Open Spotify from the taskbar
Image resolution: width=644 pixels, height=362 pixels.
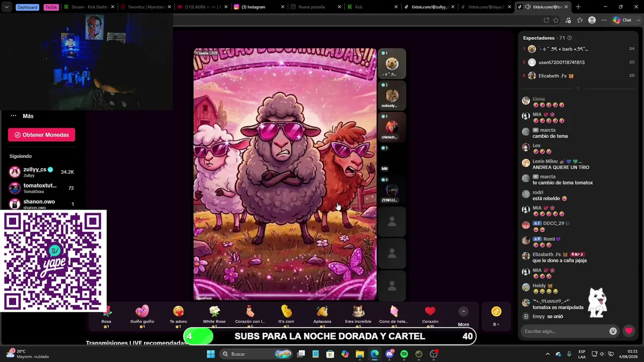tap(404, 354)
